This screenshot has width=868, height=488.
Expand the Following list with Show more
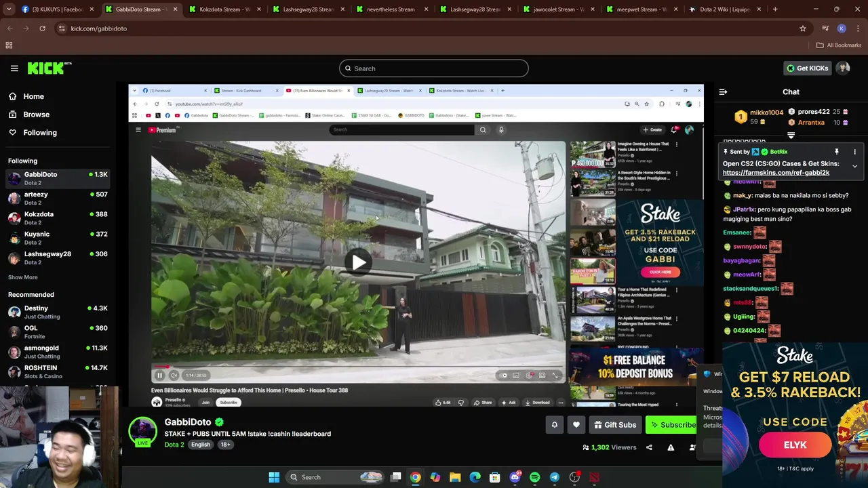23,277
